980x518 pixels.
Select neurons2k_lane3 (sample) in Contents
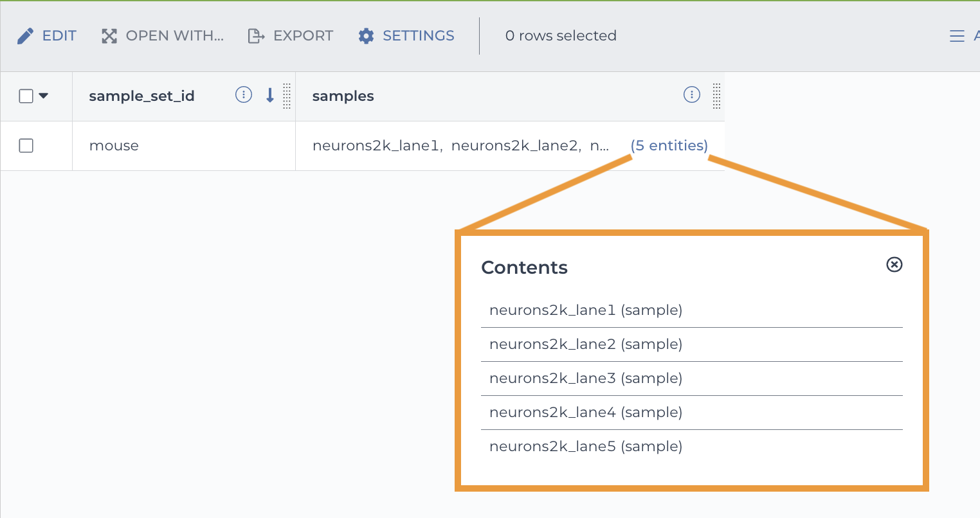click(586, 379)
